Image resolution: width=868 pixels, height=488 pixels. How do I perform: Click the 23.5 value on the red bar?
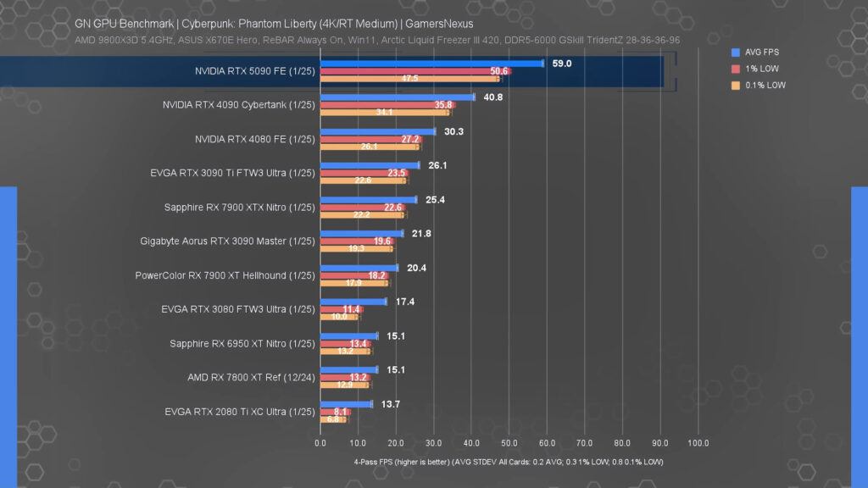[397, 173]
